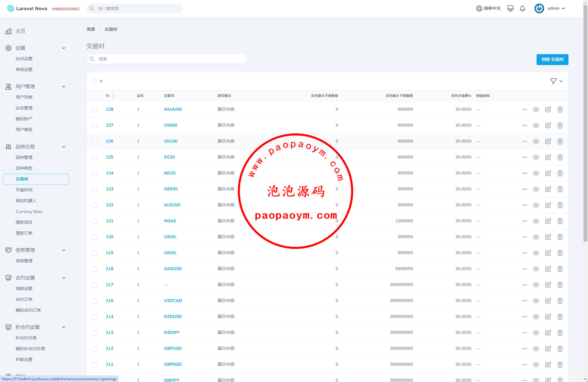Check the select-all checkbox in table header

[95, 81]
